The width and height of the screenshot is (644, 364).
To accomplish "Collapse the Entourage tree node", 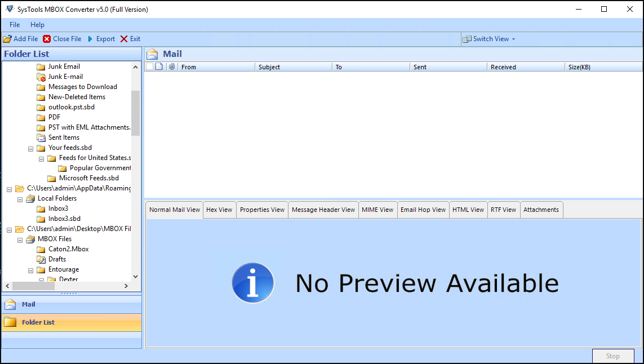I will point(31,270).
